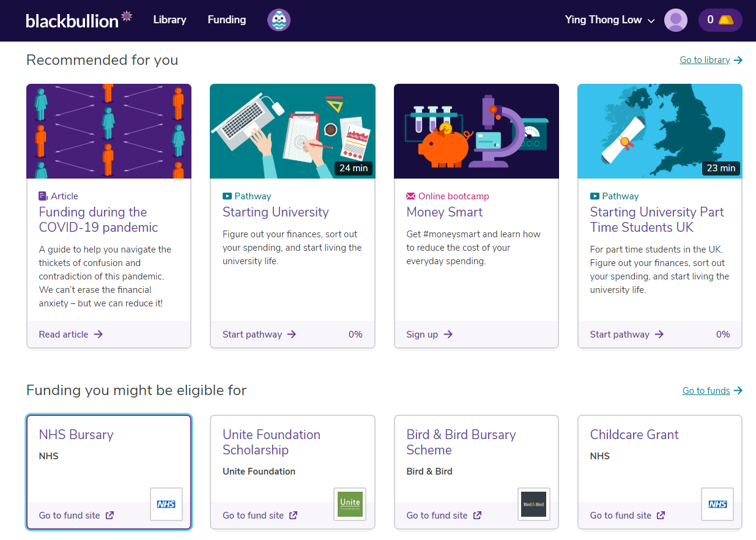Sign up for Money Smart bootcamp
The width and height of the screenshot is (756, 540).
[x=429, y=335]
